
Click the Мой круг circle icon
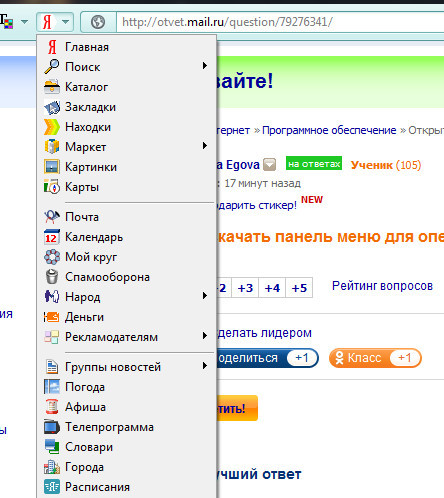coord(52,257)
